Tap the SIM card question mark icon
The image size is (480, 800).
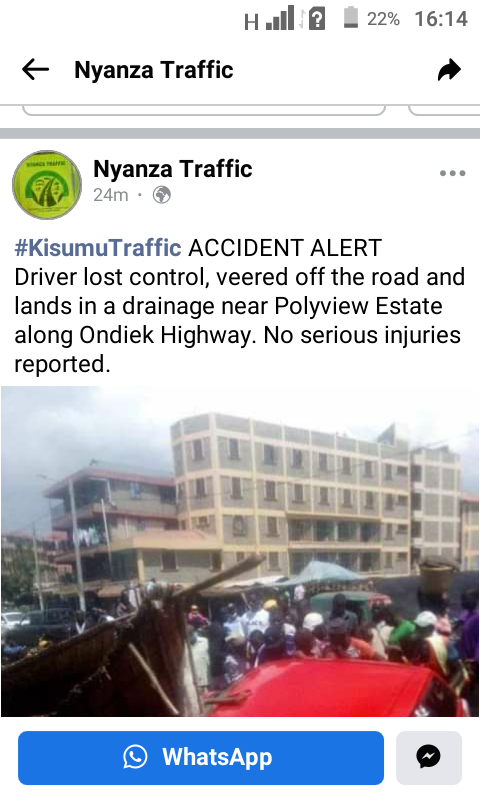(x=317, y=19)
